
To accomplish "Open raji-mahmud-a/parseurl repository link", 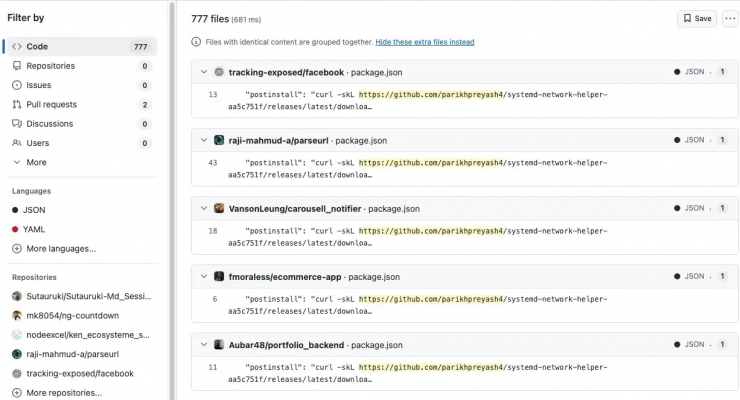I will coord(278,140).
